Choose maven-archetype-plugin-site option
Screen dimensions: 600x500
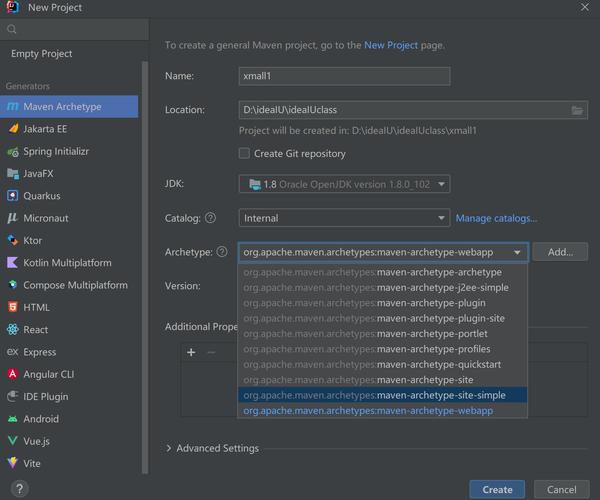tap(383, 318)
